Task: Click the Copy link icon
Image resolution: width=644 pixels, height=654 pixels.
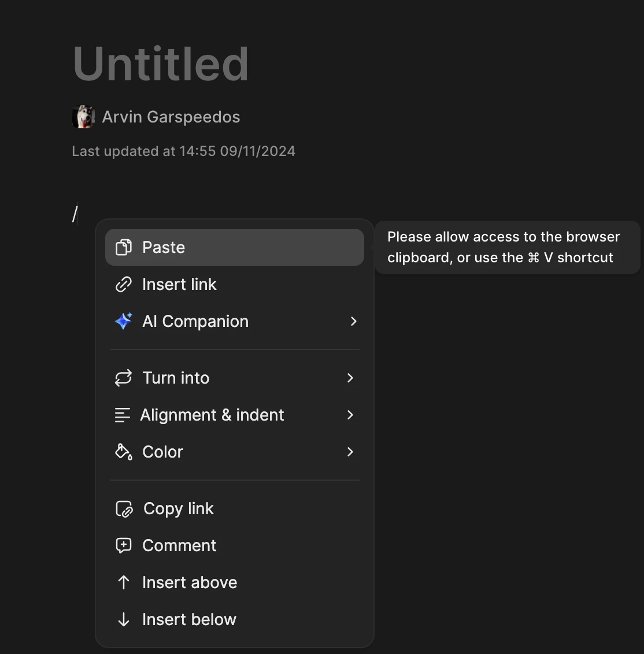Action: 124,508
